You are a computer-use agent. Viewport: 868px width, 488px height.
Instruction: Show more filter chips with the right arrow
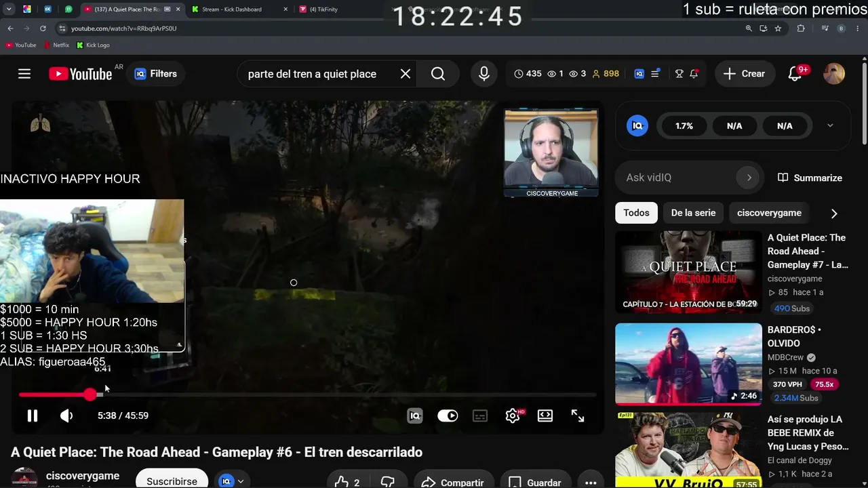[x=834, y=213]
